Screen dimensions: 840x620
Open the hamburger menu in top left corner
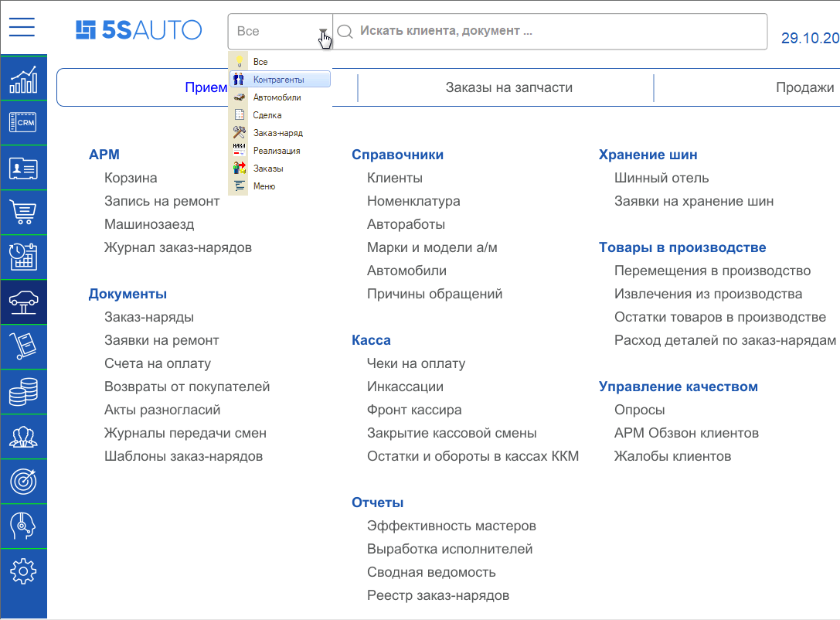pyautogui.click(x=22, y=27)
